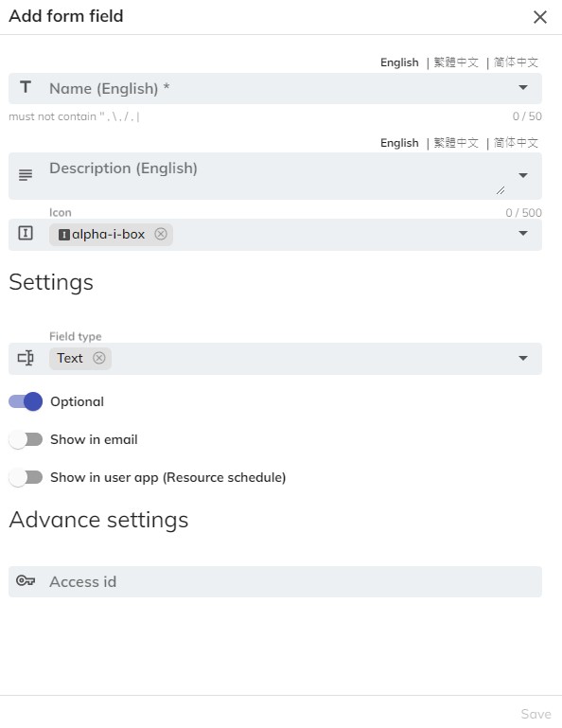Image resolution: width=562 pixels, height=728 pixels.
Task: Clear the Text chip via its x icon
Action: click(x=98, y=358)
